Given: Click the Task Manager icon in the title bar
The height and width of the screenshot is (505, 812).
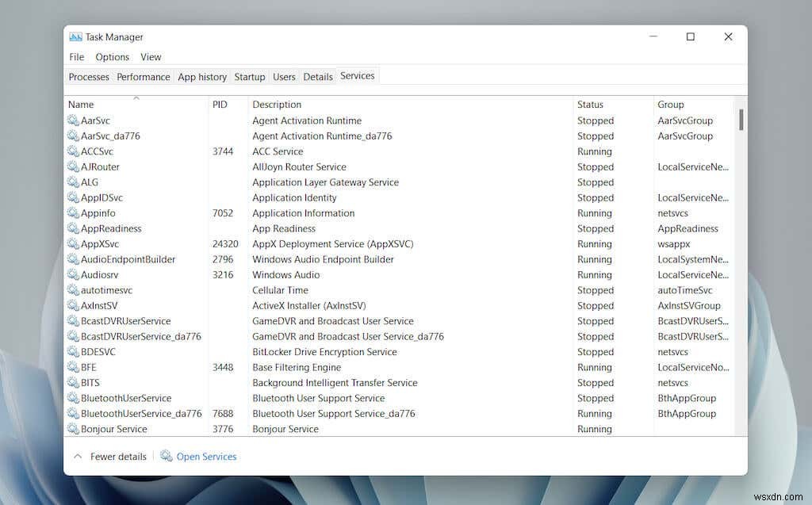Looking at the screenshot, I should click(76, 36).
